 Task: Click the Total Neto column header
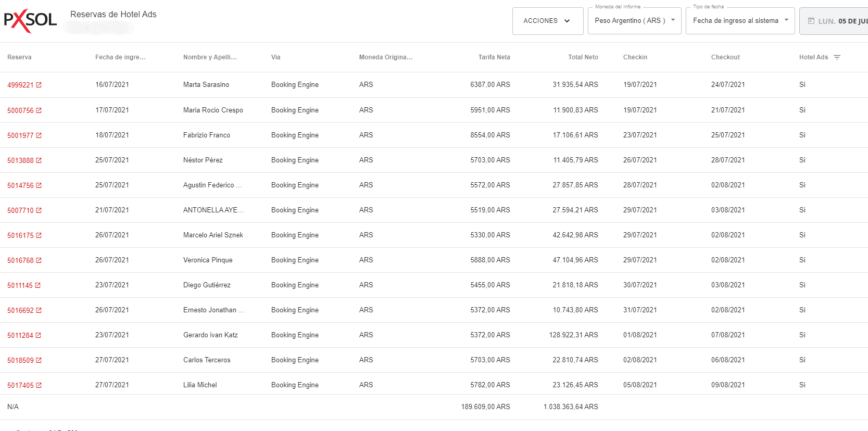583,57
